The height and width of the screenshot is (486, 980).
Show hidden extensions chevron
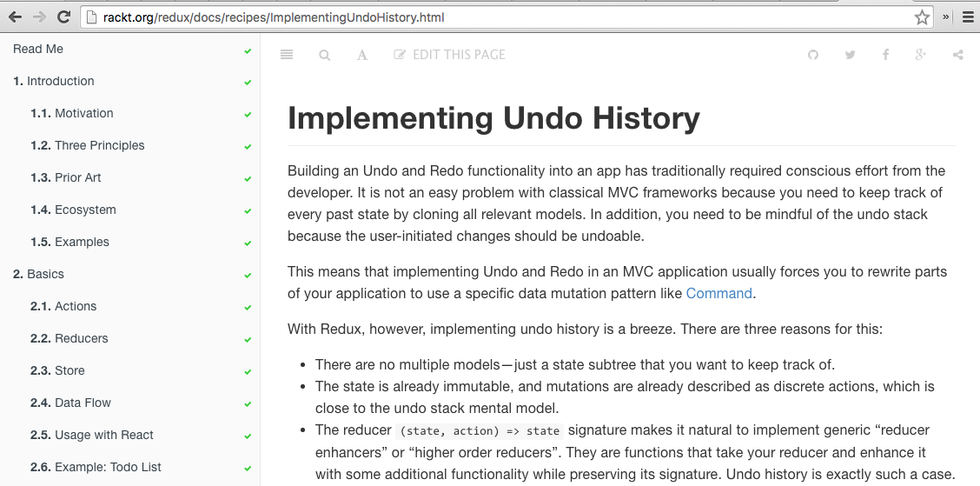[x=946, y=17]
